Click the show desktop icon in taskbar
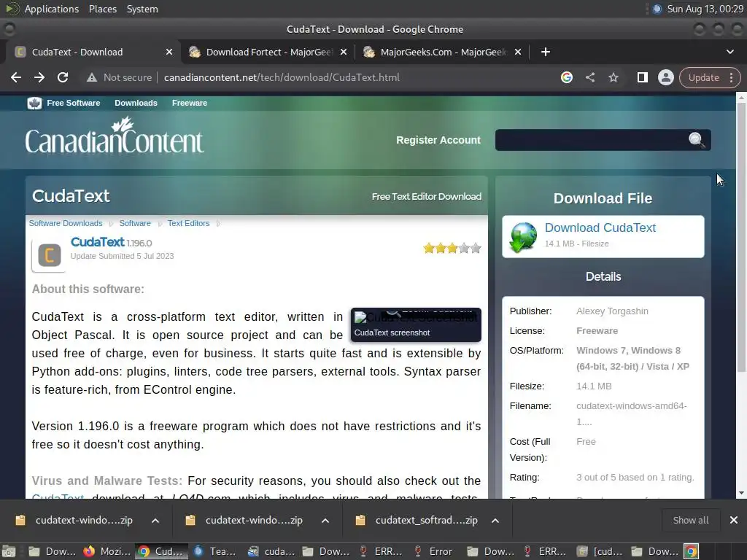 tap(9, 551)
